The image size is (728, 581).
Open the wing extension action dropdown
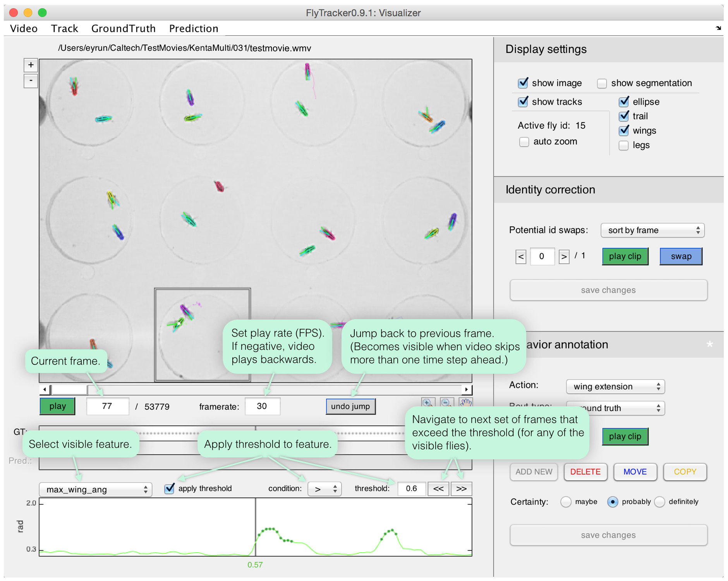point(615,387)
